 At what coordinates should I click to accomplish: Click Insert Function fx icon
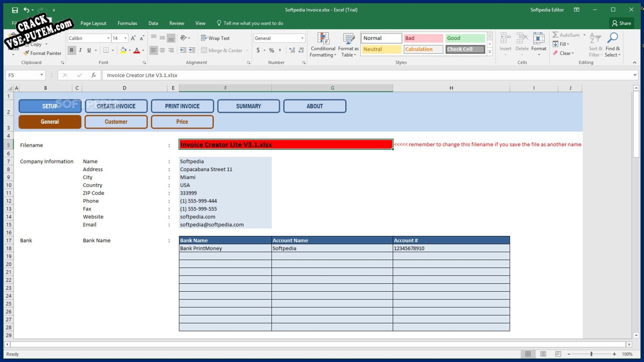point(94,75)
